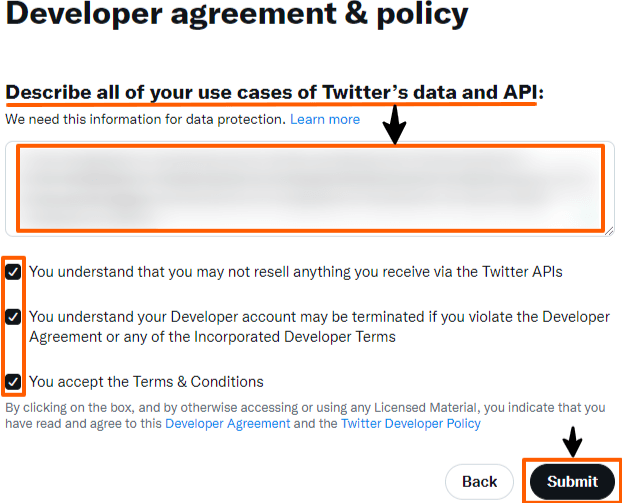Click the 'We need this information' helper text

(145, 119)
